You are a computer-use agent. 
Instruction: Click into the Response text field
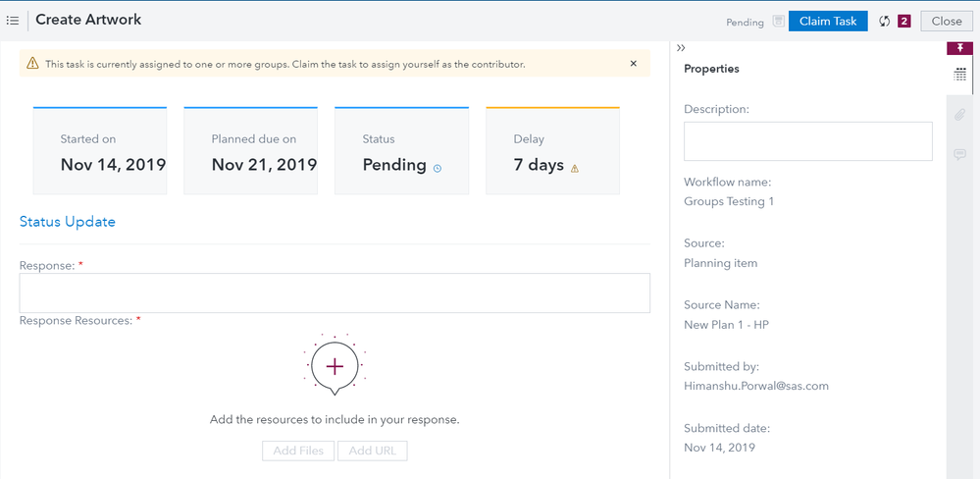(335, 293)
